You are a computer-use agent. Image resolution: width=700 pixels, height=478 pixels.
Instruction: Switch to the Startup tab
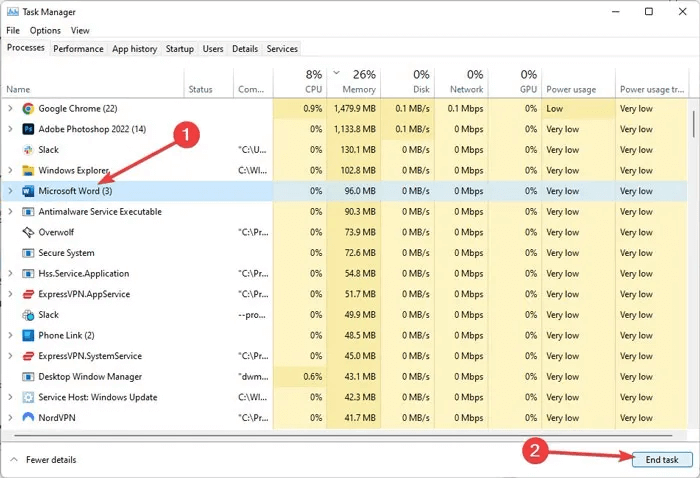[x=179, y=49]
